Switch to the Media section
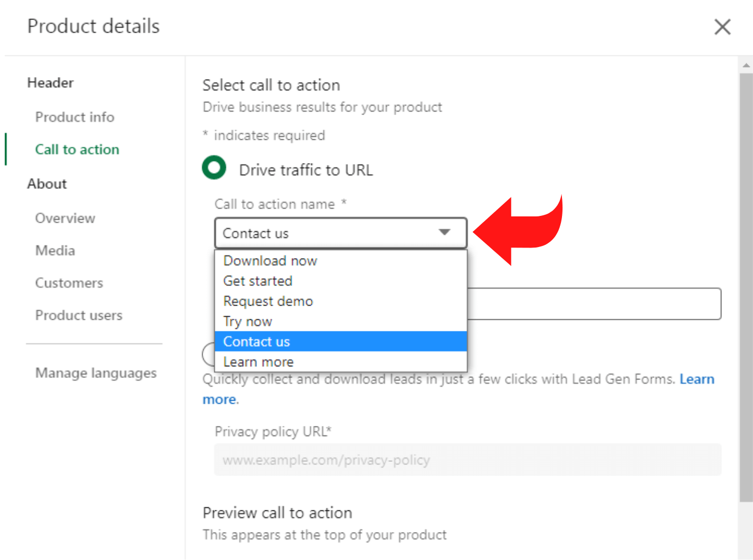Screen dimensions: 753x560 [x=55, y=251]
